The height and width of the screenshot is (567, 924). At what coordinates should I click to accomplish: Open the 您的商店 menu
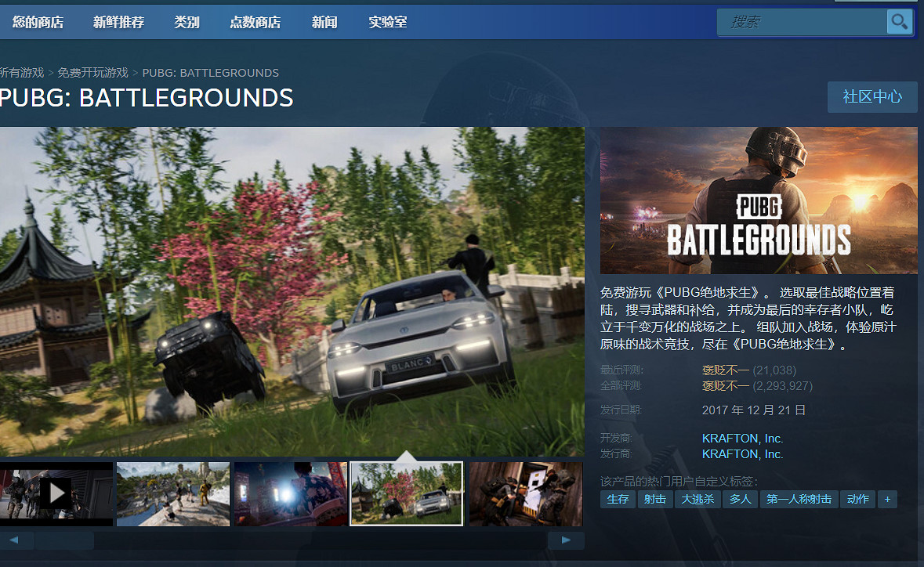(x=38, y=22)
